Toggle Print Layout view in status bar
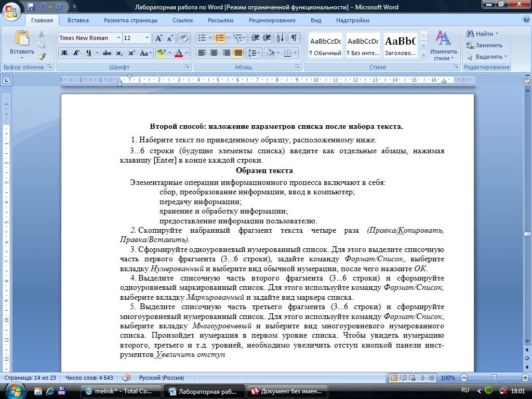Screen dimensions: 532x399 click(394, 378)
